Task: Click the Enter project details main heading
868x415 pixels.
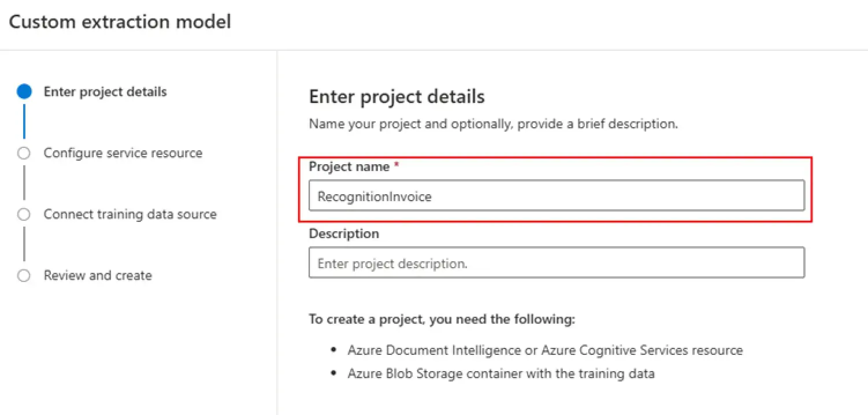Action: 397,96
